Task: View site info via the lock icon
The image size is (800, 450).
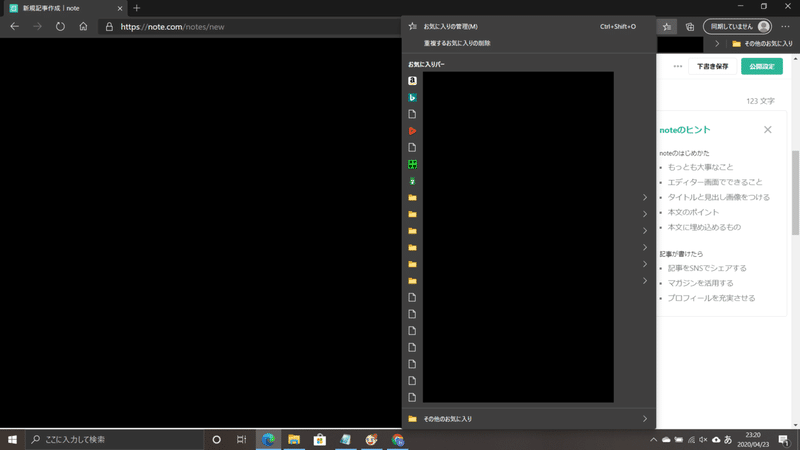Action: [109, 27]
